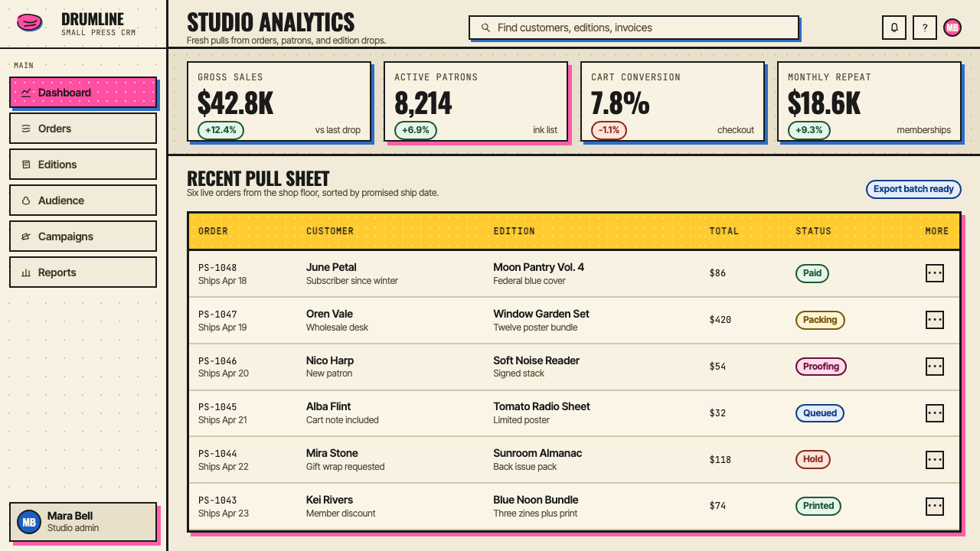The image size is (980, 551).
Task: Click the Export batch ready button
Action: coord(913,189)
